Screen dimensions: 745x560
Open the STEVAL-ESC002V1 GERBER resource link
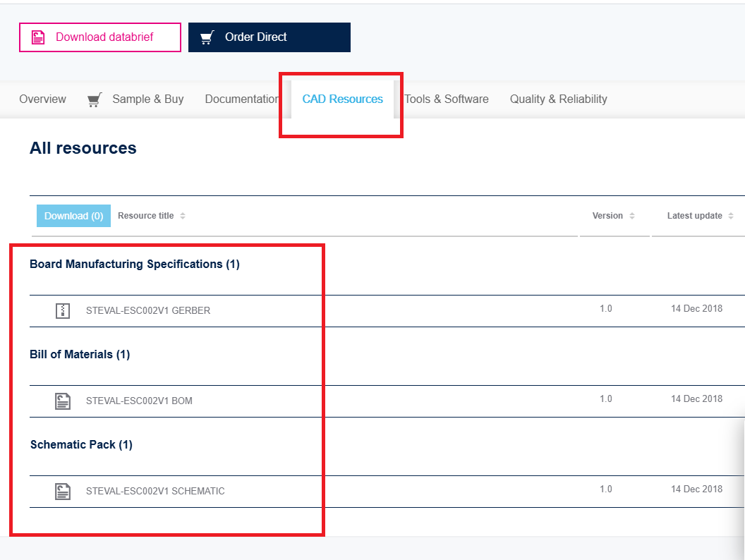click(x=150, y=310)
